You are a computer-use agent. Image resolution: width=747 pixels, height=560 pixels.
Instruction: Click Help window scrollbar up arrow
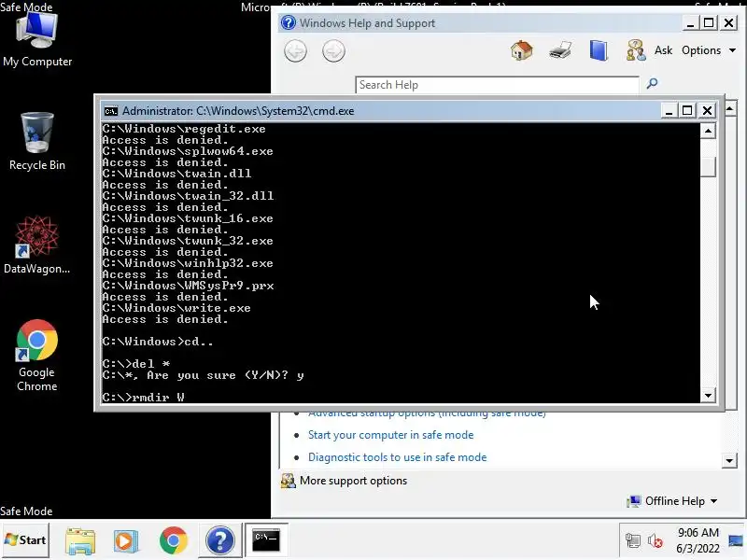point(729,109)
